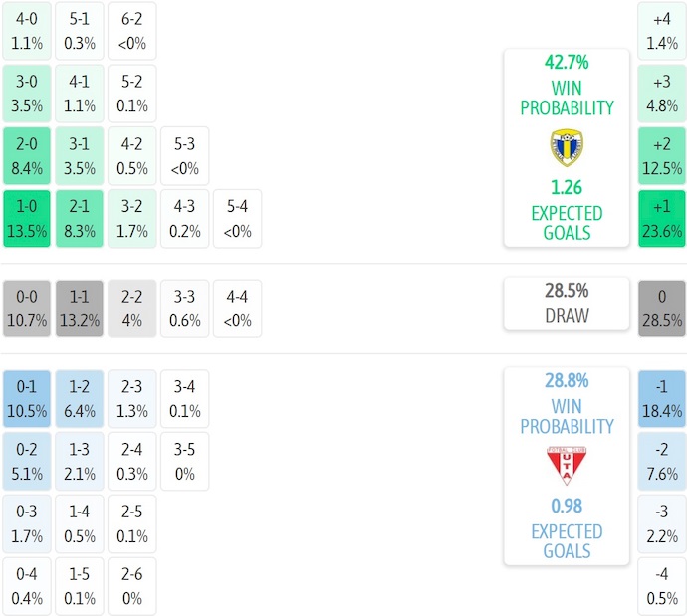Select the 1-1 draw score tile

tap(79, 308)
